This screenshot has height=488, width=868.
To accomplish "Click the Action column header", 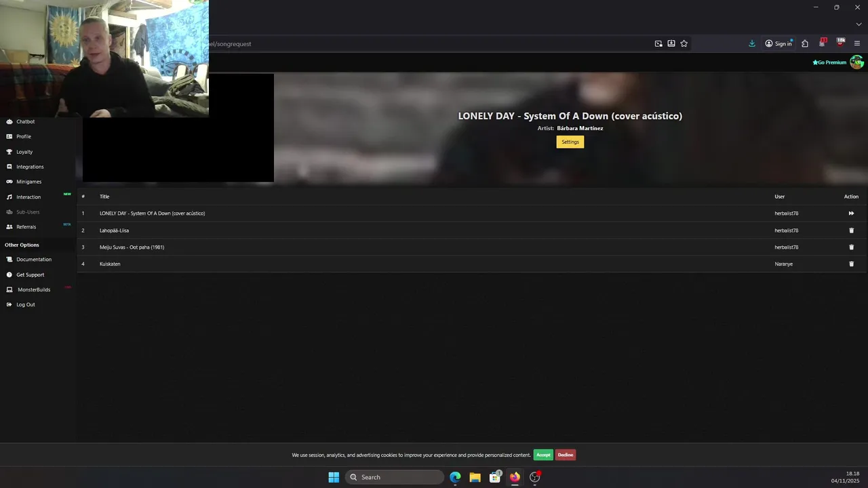I will pyautogui.click(x=851, y=197).
